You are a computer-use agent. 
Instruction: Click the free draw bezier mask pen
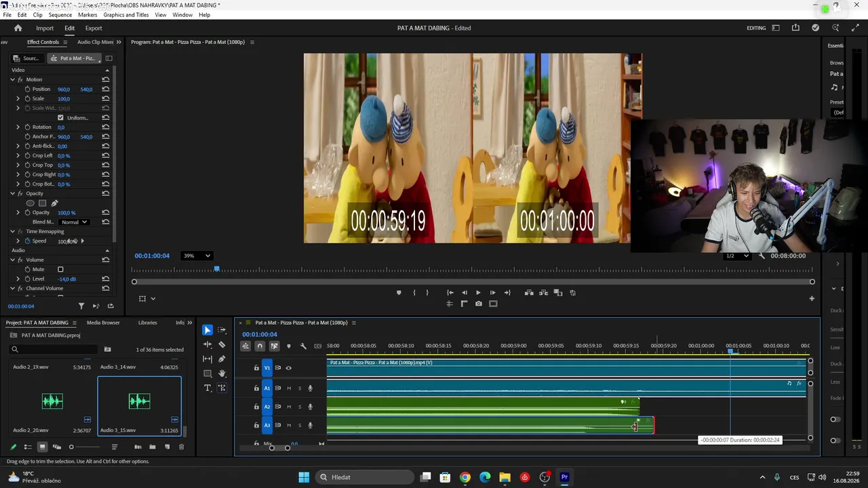pos(54,203)
